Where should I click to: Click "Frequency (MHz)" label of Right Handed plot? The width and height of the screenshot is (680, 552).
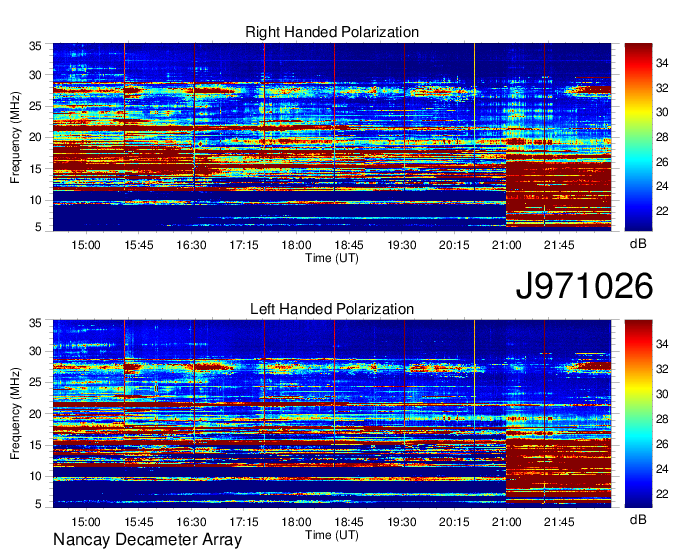[15, 137]
